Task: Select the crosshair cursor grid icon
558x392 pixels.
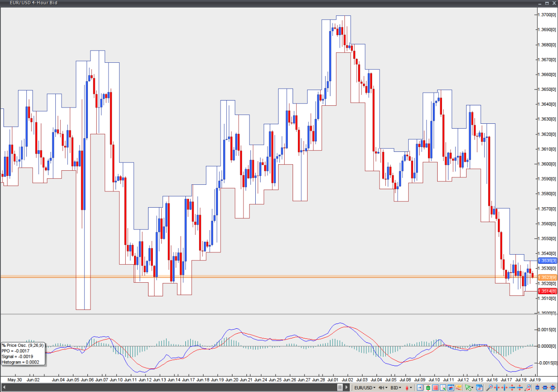Action: 443,388
